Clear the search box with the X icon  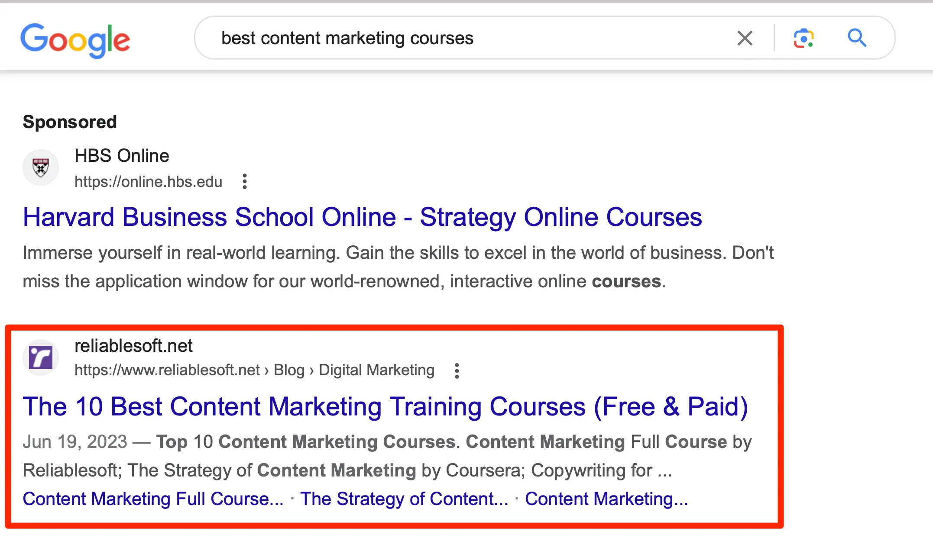coord(745,38)
